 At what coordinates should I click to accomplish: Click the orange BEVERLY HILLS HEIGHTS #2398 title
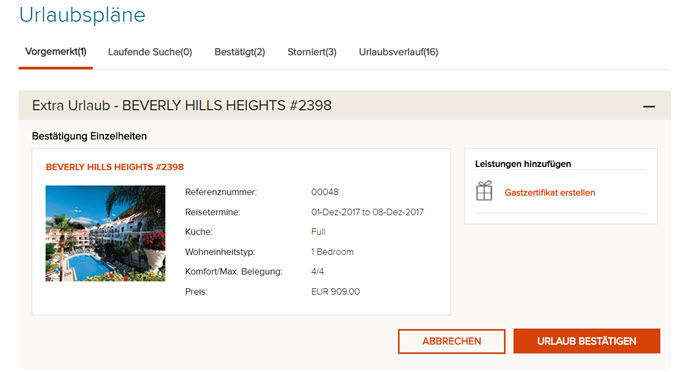tap(114, 167)
